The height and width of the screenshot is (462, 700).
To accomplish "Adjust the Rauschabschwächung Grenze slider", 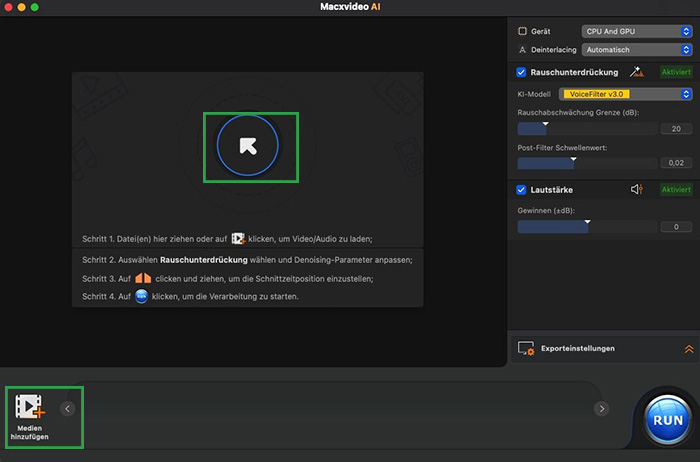I will (587, 129).
